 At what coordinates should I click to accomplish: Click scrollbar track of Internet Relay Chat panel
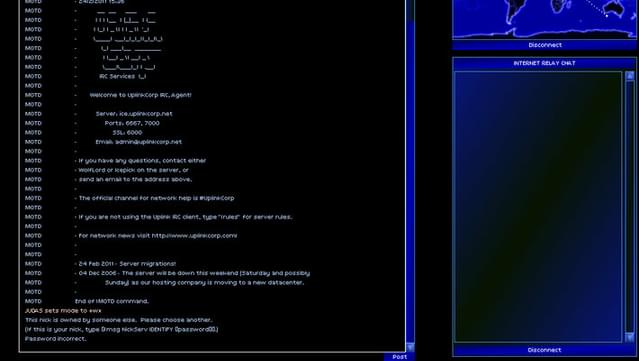pos(630,206)
